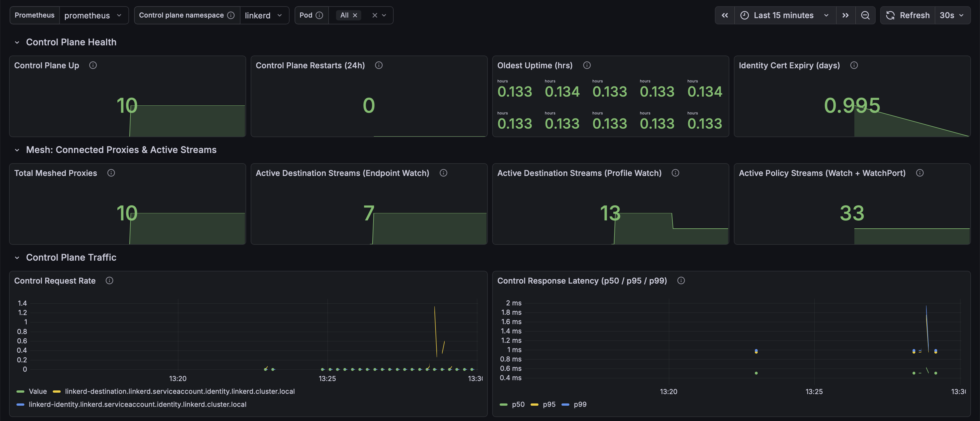
Task: Click the Control Response Latency panel title
Action: click(582, 281)
